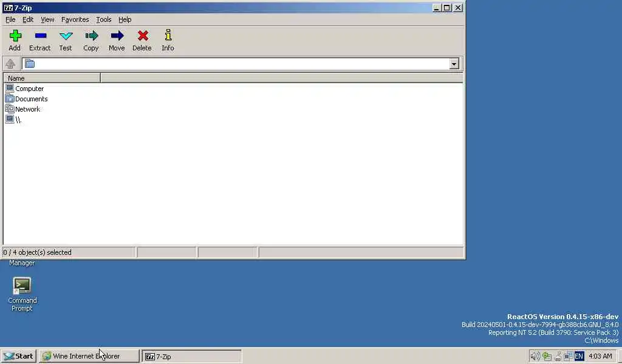622x364 pixels.
Task: Click the Extract toolbar icon
Action: click(x=41, y=36)
